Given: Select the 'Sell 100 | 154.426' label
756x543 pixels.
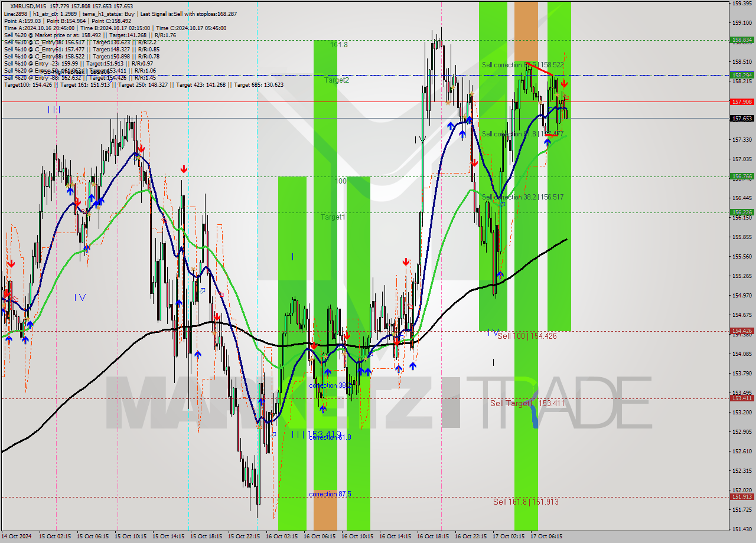Looking at the screenshot, I should pos(527,336).
